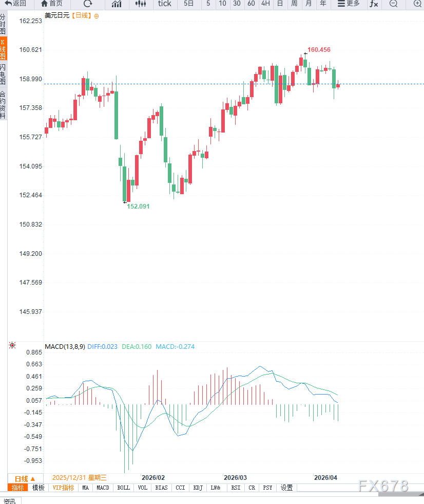Switch to 分时图 view in sidebar
Viewport: 424px width, 504px height.
tap(3, 24)
